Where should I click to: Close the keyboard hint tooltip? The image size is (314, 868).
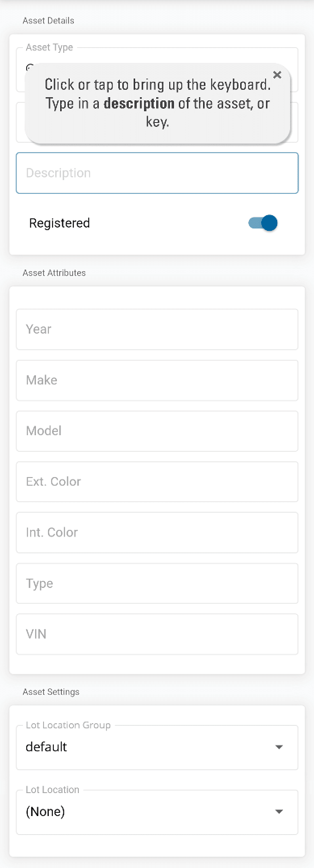(277, 75)
